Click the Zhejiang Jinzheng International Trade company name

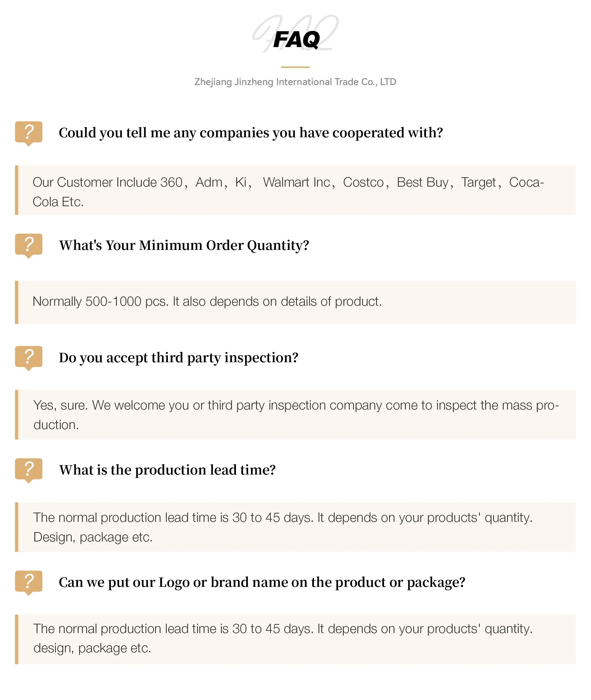295,82
